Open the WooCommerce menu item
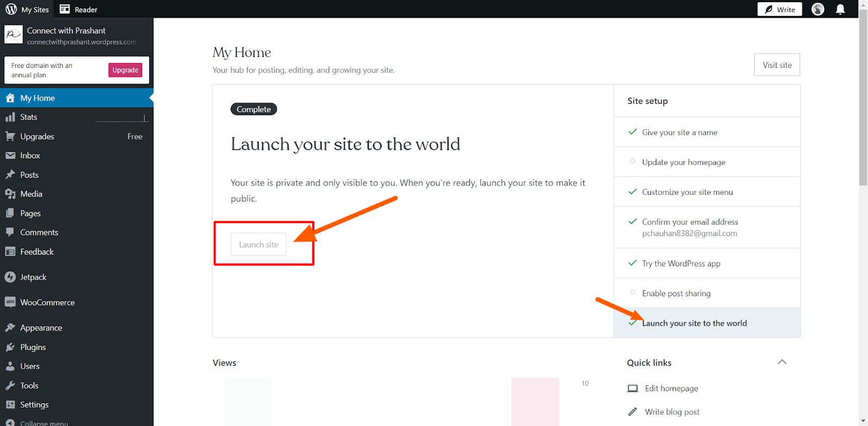Image resolution: width=868 pixels, height=426 pixels. [76, 302]
